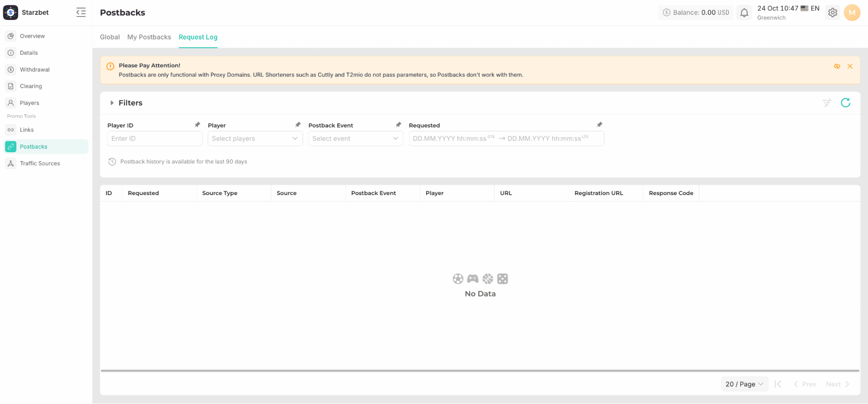Change the 20 / Page size dropdown
Screen dimensions: 868x404
click(744, 384)
